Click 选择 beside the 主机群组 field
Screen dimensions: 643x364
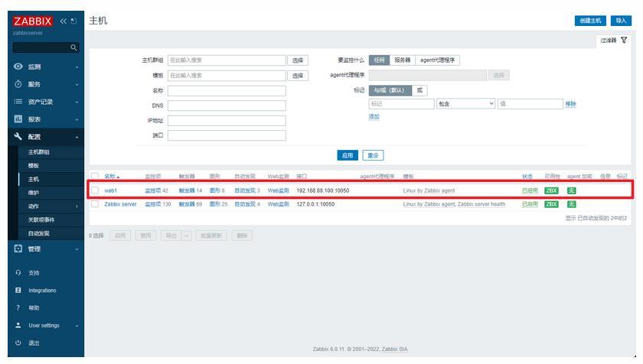point(298,60)
